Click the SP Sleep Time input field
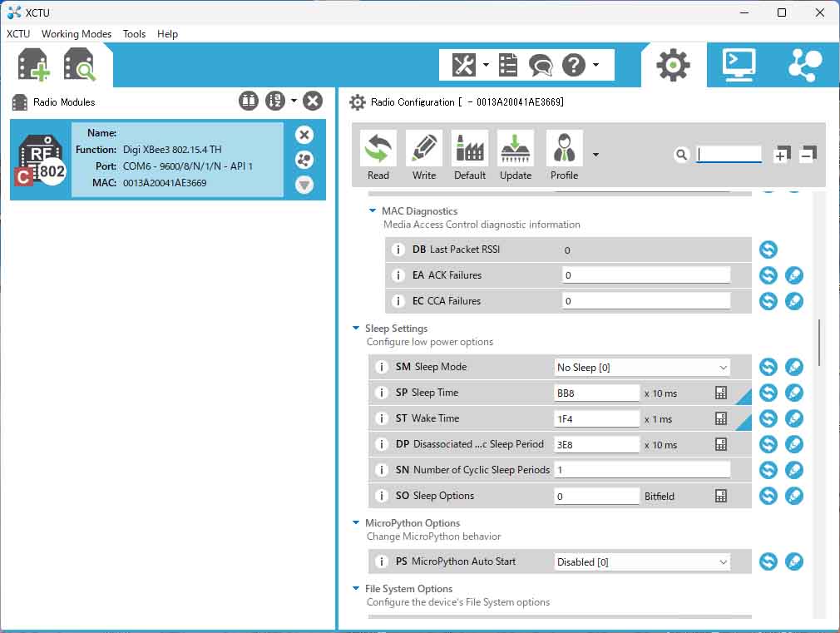840x633 pixels. tap(597, 393)
